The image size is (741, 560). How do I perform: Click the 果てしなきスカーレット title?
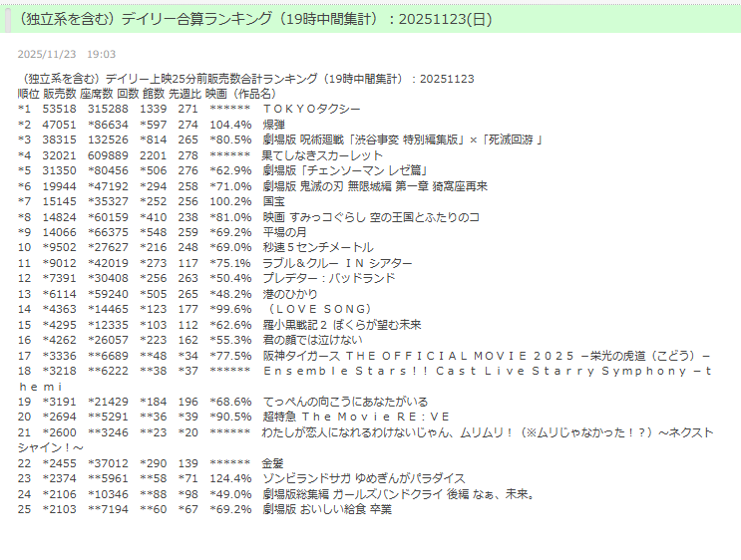coord(322,155)
